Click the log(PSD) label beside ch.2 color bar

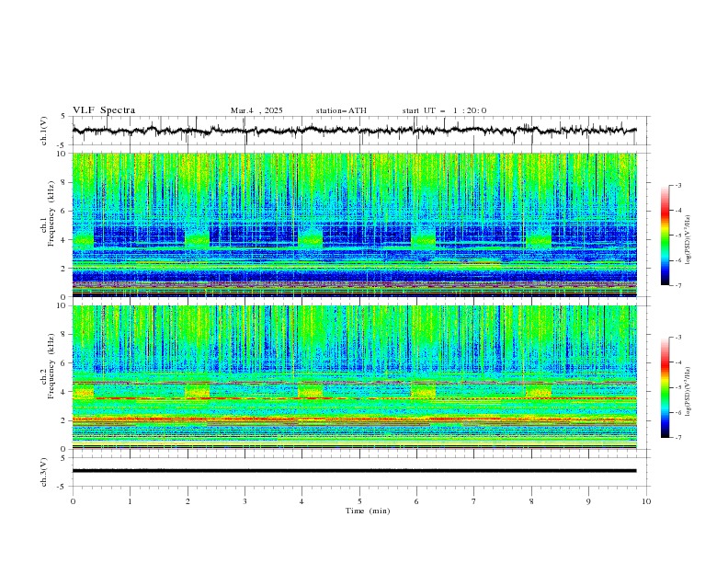688,391
